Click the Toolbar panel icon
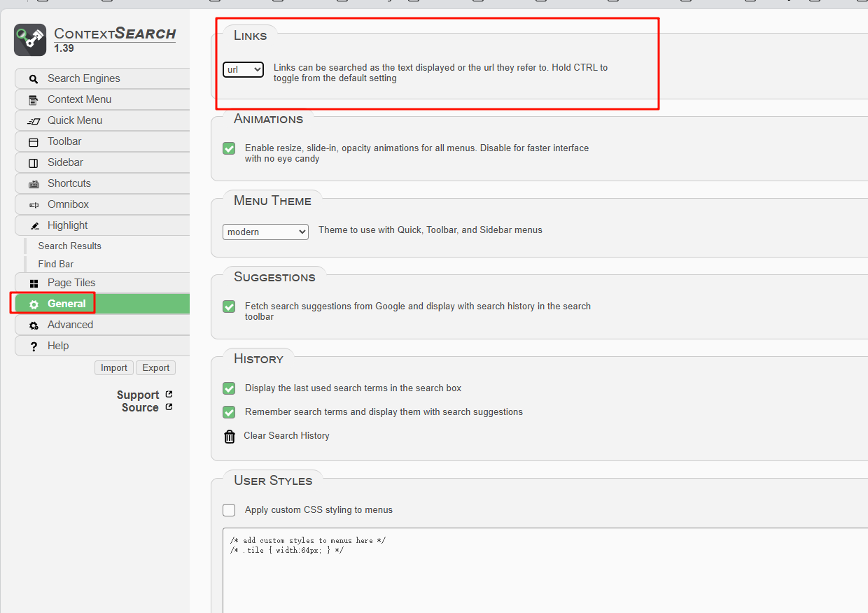The height and width of the screenshot is (613, 868). [x=34, y=142]
